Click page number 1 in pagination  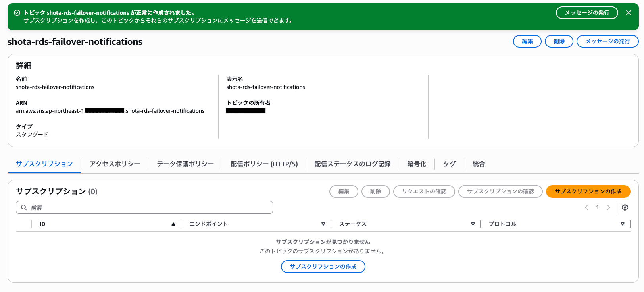(x=598, y=207)
